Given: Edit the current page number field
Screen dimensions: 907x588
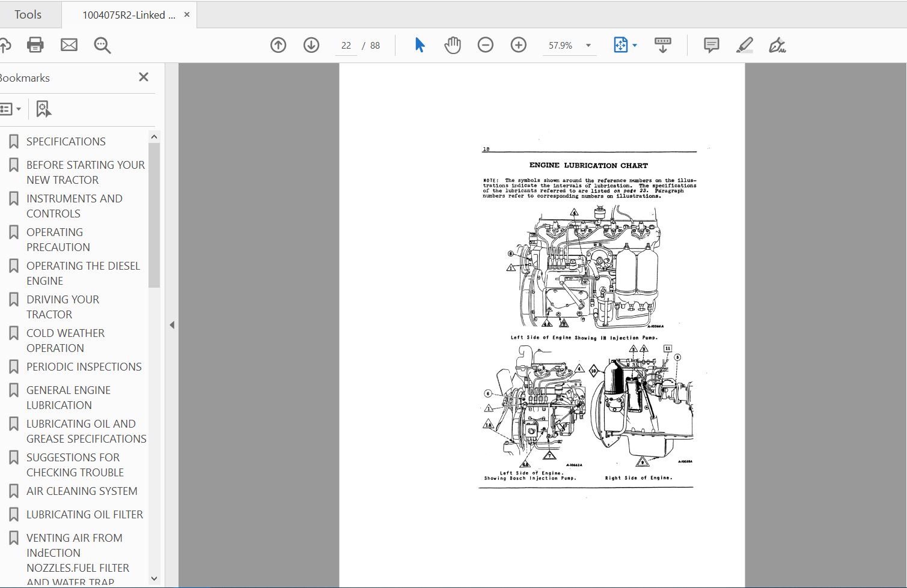Looking at the screenshot, I should [x=346, y=46].
